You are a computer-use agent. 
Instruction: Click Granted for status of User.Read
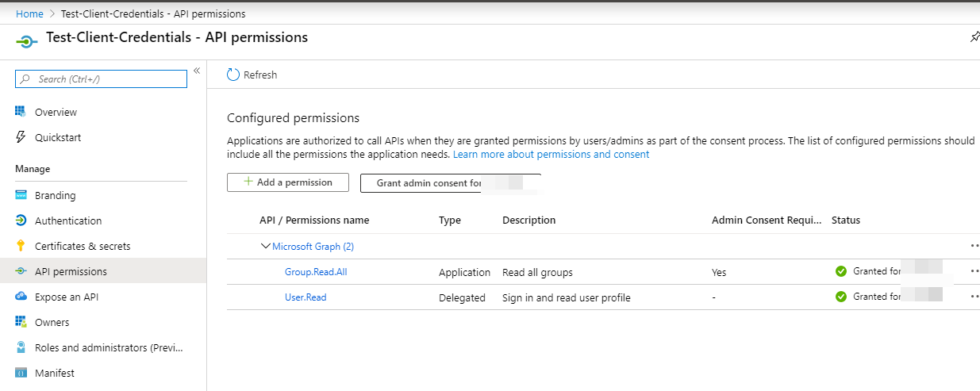coord(877,297)
